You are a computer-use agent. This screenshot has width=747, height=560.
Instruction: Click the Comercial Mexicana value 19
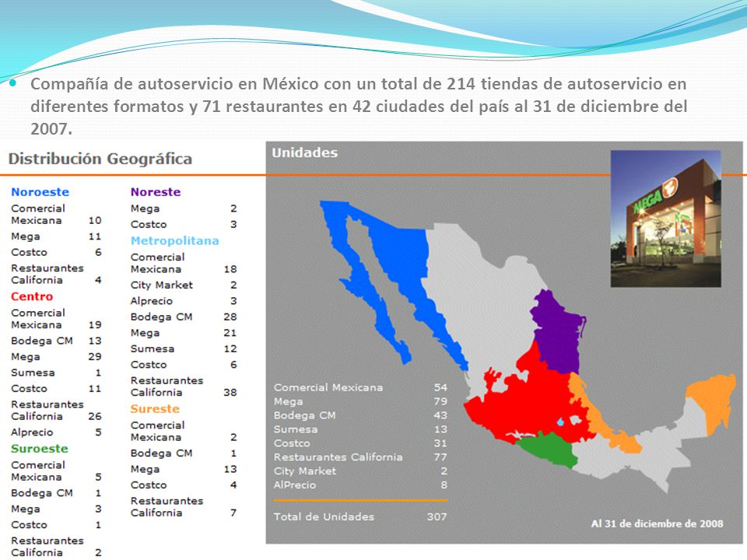click(x=95, y=325)
